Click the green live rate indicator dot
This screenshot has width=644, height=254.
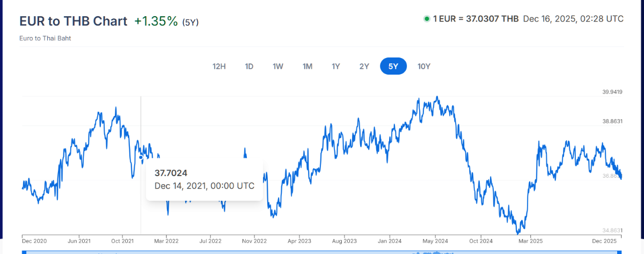click(x=427, y=19)
